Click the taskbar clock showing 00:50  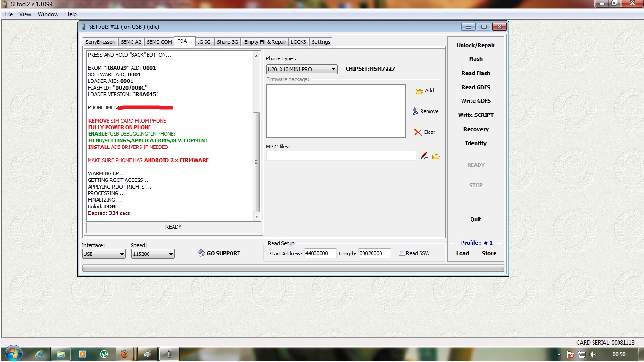[x=619, y=354]
